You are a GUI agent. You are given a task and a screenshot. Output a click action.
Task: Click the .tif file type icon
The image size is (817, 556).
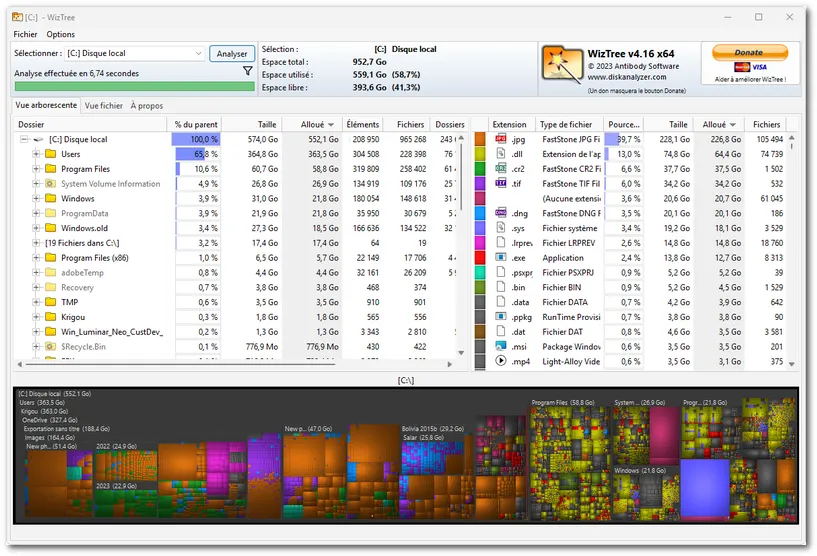tap(501, 183)
